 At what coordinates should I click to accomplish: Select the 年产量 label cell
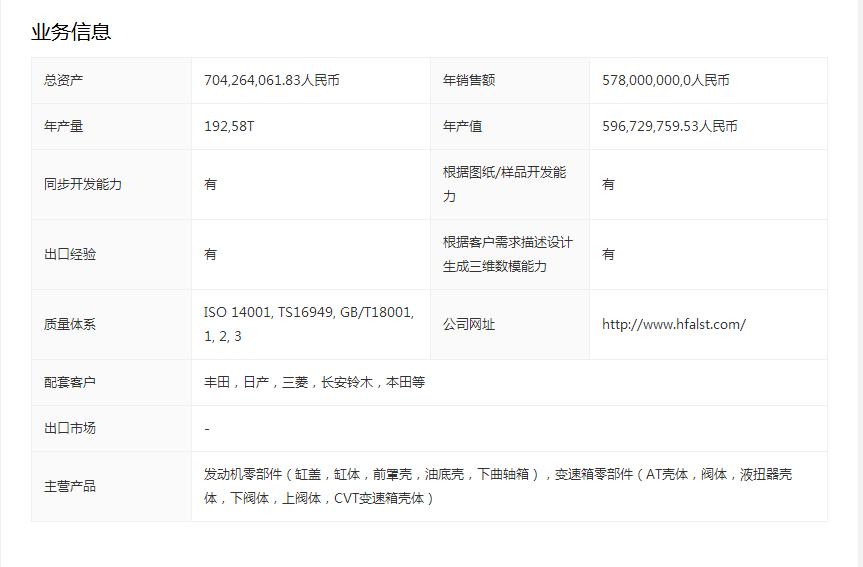click(111, 127)
